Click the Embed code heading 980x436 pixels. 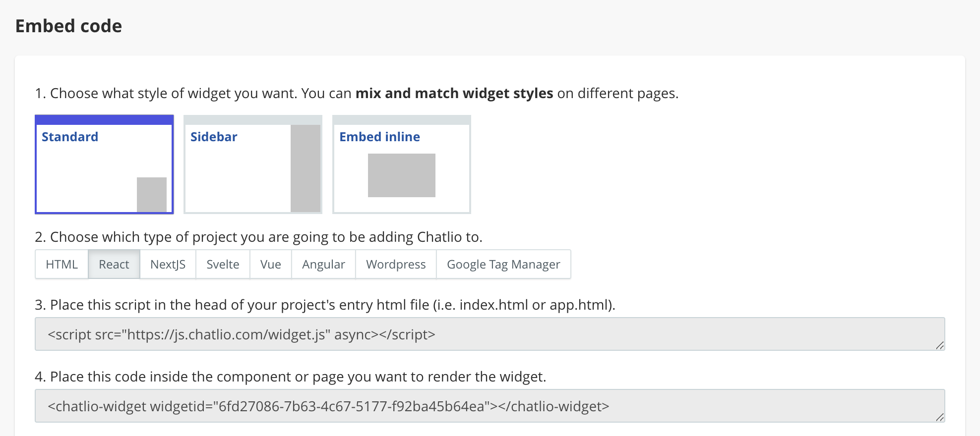(68, 26)
